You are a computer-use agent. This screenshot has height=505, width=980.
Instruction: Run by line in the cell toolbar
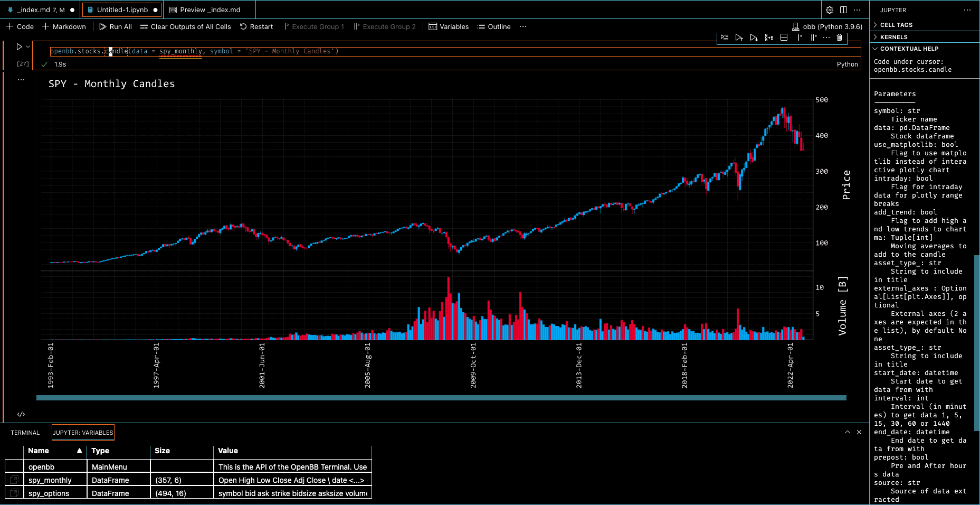(725, 38)
